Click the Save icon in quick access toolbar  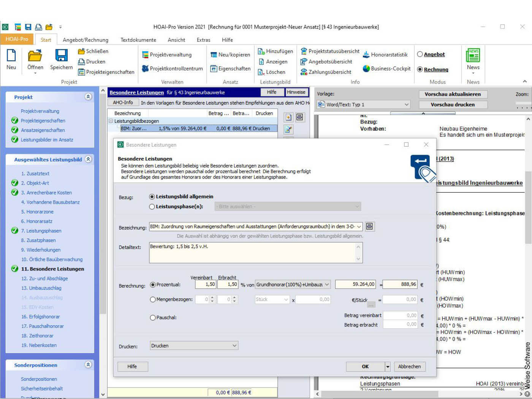[x=27, y=27]
